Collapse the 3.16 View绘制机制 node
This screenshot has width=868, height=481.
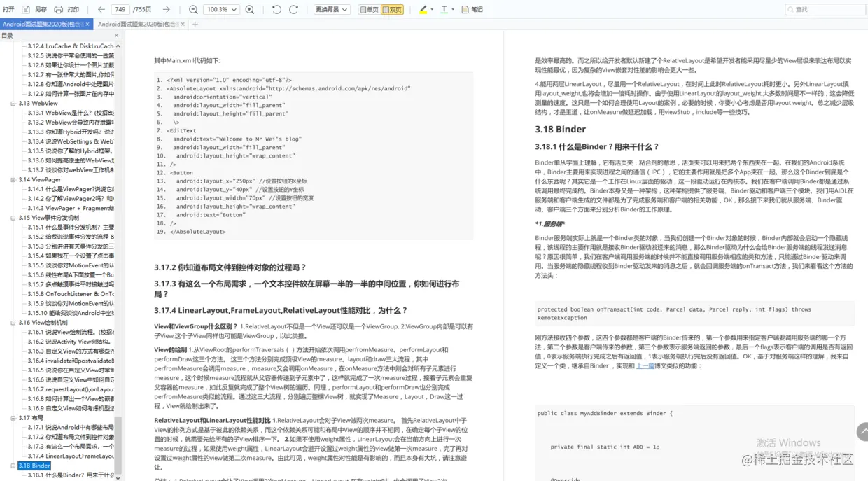[x=13, y=323]
